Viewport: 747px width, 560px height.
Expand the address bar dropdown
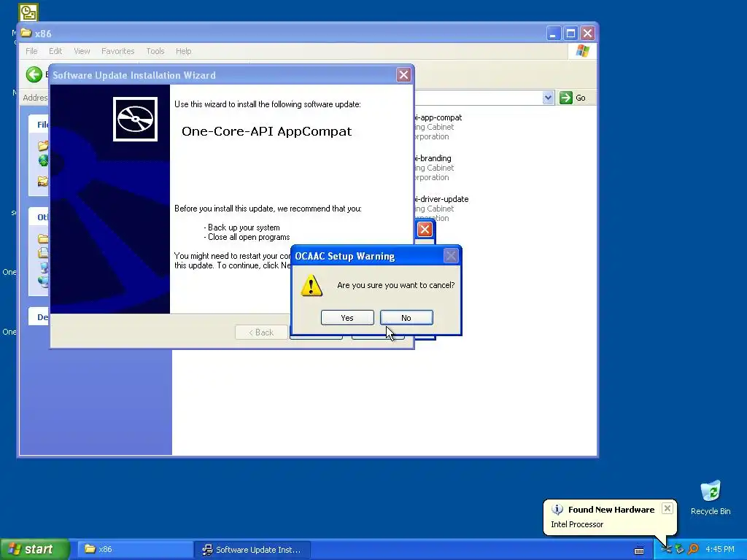click(548, 98)
